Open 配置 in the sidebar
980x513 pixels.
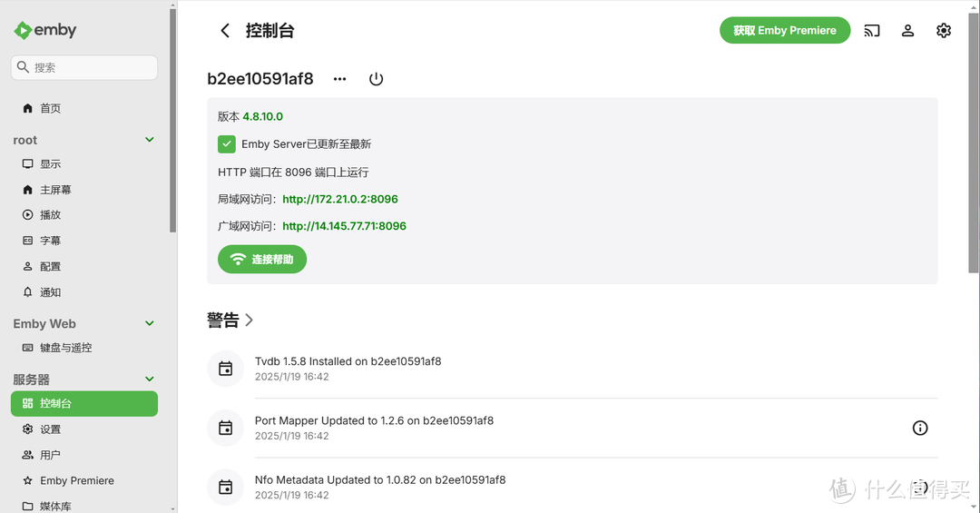83,267
